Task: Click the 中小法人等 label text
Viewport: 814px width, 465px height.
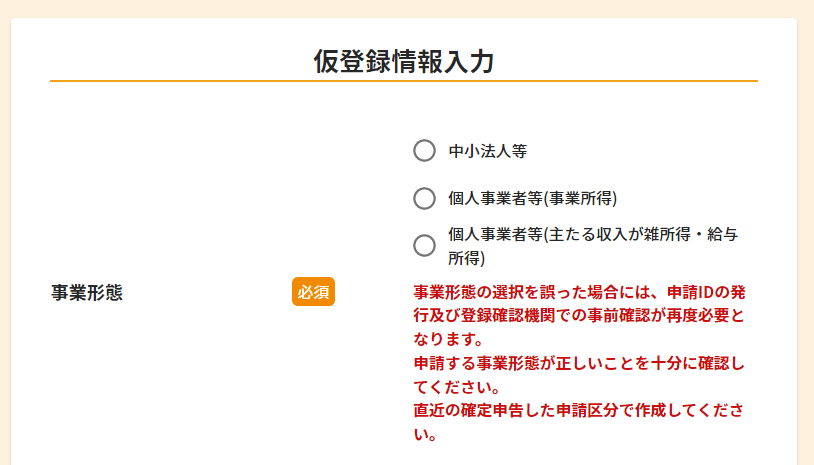Action: point(487,151)
